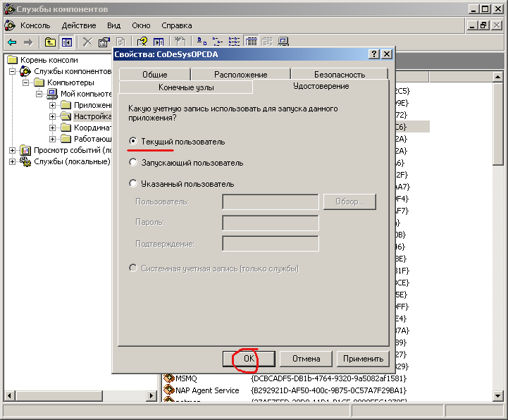This screenshot has height=420, width=508.
Task: Switch to small icons view
Action: click(218, 42)
